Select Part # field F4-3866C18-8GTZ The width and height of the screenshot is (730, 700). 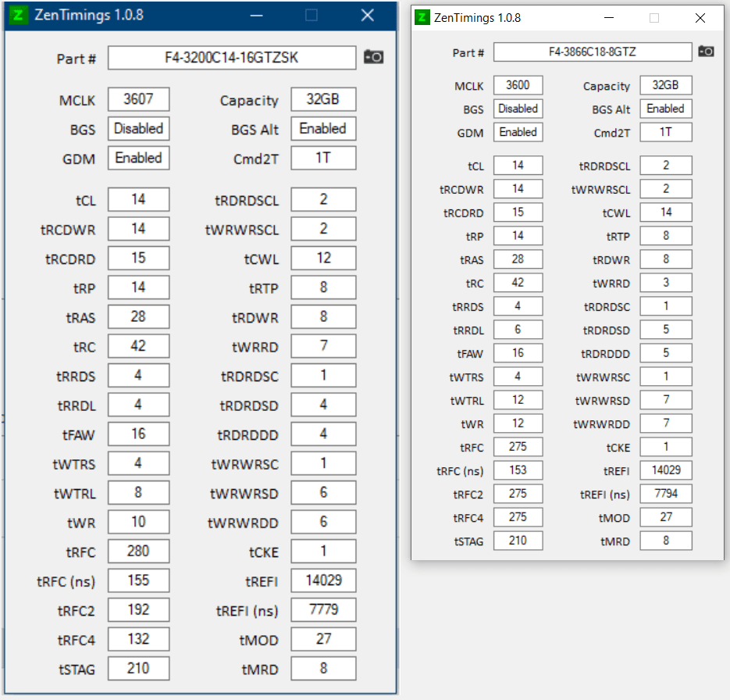coord(592,52)
